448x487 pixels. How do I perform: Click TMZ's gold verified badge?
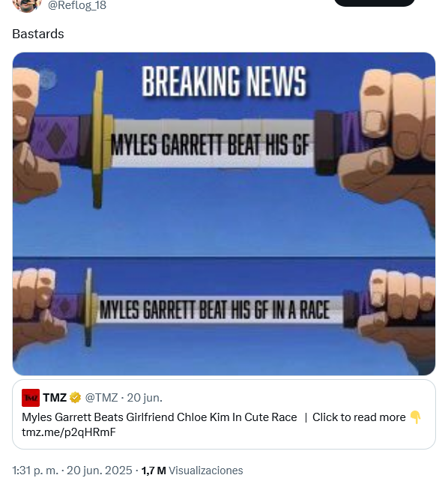tap(75, 398)
